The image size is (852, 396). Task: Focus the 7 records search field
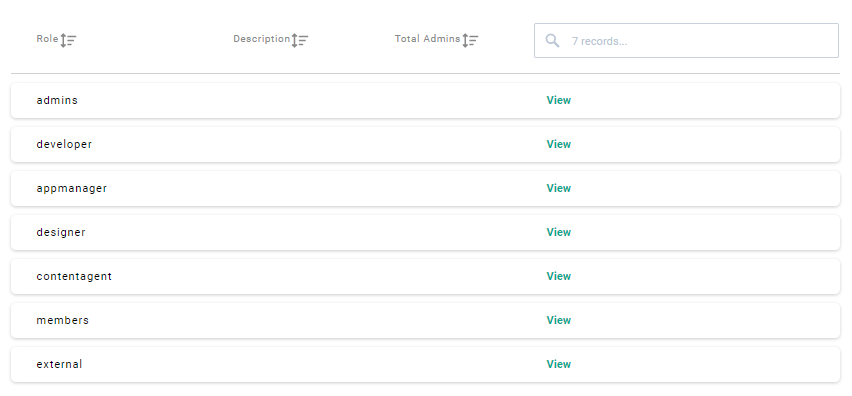pos(686,40)
